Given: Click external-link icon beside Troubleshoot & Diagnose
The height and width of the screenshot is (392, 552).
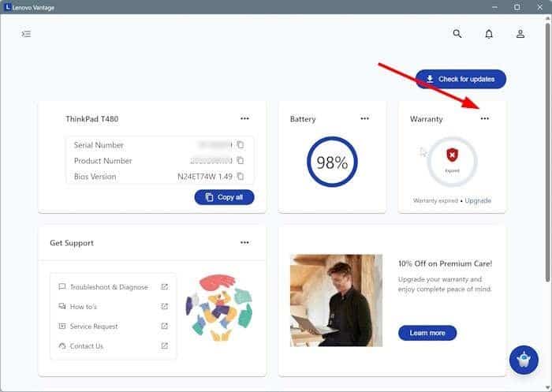Looking at the screenshot, I should coord(164,286).
